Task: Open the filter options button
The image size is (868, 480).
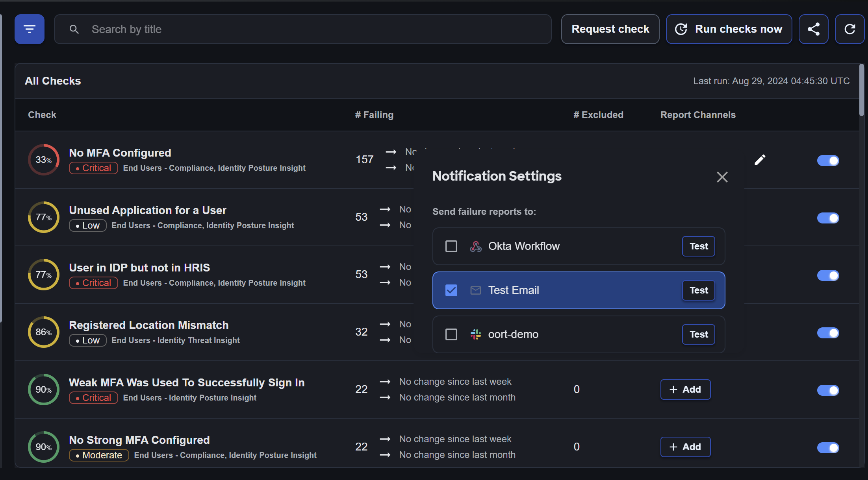Action: click(x=30, y=29)
